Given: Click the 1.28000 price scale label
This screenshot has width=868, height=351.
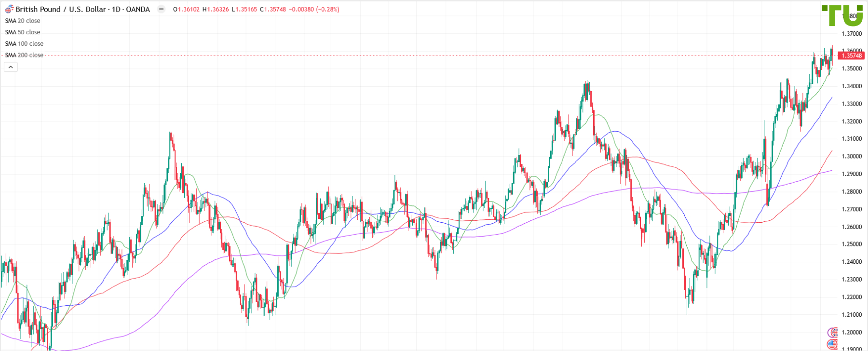Looking at the screenshot, I should (x=852, y=191).
